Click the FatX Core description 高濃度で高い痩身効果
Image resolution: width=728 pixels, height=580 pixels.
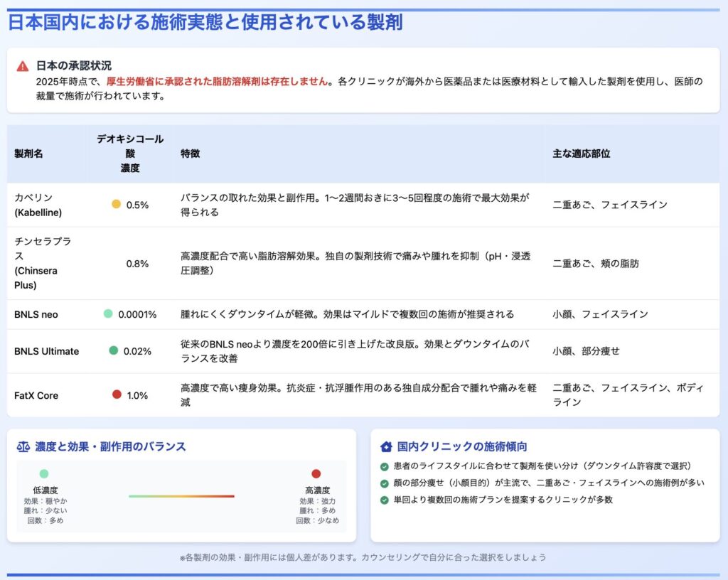point(358,395)
